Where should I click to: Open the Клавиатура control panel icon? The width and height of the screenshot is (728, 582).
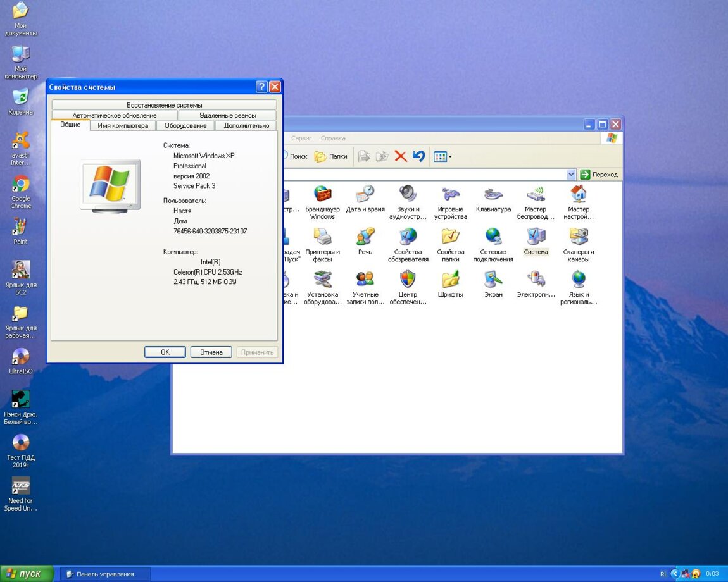493,195
